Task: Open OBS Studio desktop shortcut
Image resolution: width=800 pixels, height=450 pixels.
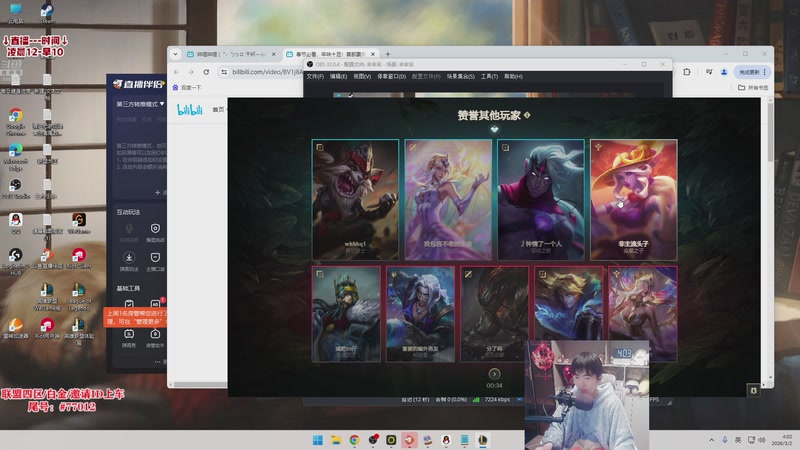Action: (x=15, y=188)
